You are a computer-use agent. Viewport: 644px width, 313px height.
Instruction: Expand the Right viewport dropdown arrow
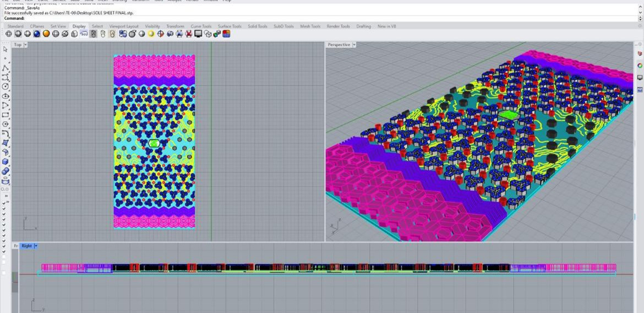click(36, 246)
